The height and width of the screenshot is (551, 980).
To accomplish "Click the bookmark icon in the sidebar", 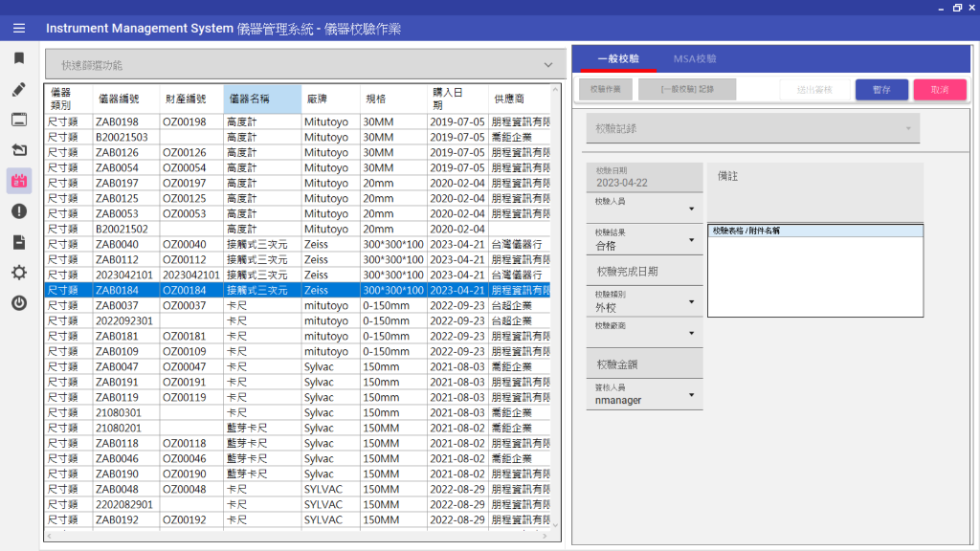I will (x=18, y=57).
